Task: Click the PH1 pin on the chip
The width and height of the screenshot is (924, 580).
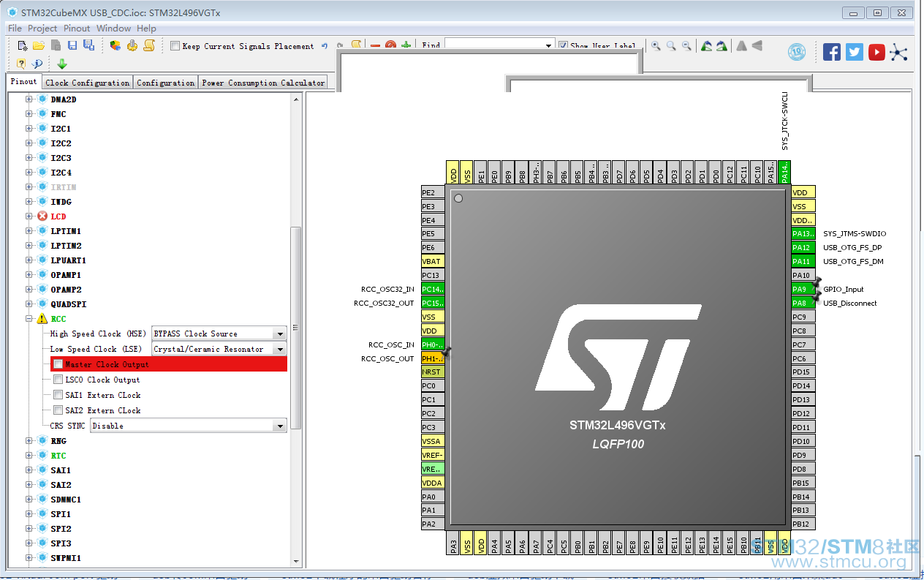Action: (x=432, y=358)
